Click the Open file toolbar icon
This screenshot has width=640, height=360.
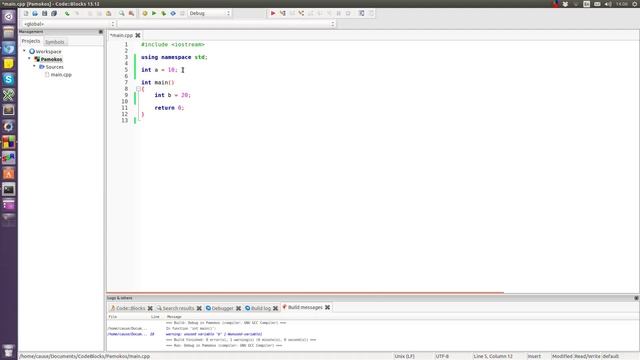click(x=35, y=13)
